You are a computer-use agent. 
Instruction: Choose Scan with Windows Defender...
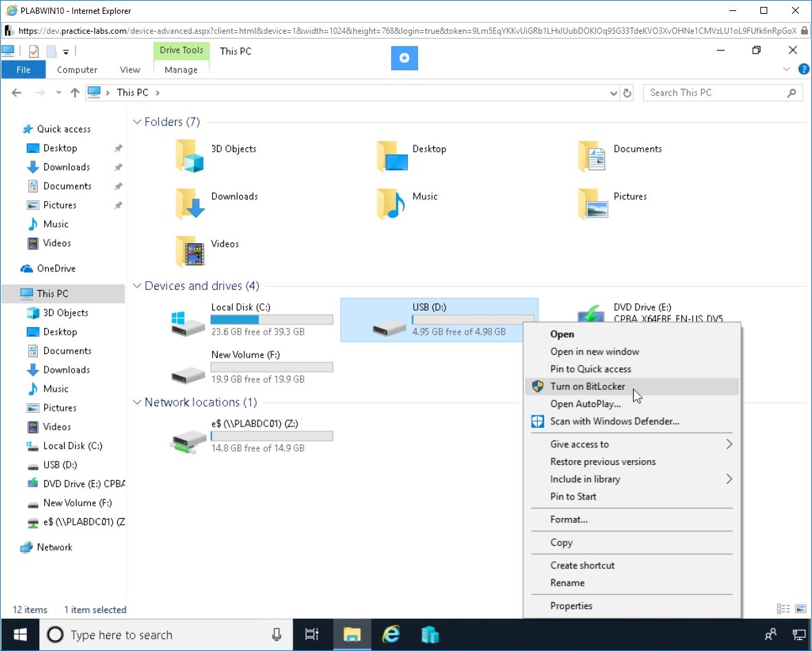pyautogui.click(x=632, y=421)
